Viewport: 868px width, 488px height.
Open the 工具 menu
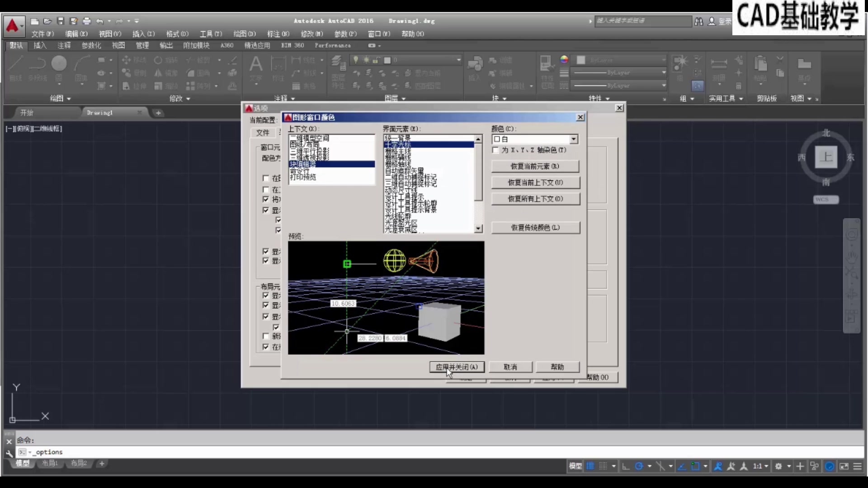(211, 34)
